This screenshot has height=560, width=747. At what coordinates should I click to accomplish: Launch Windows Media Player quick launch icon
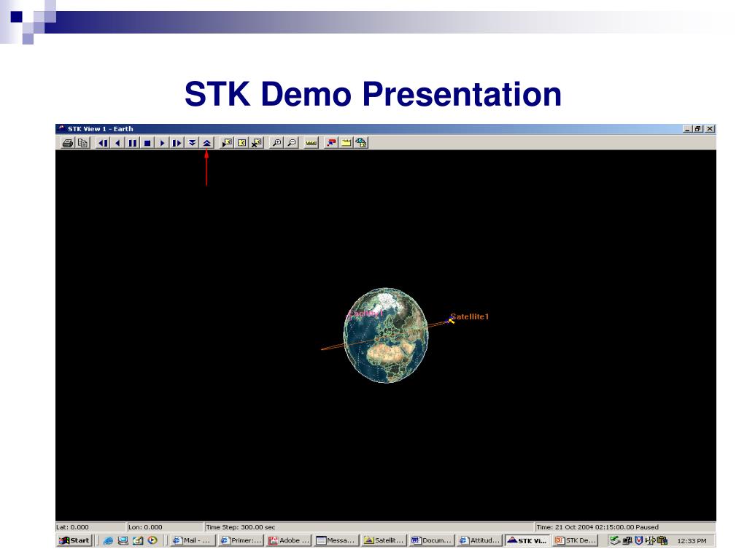click(x=152, y=540)
